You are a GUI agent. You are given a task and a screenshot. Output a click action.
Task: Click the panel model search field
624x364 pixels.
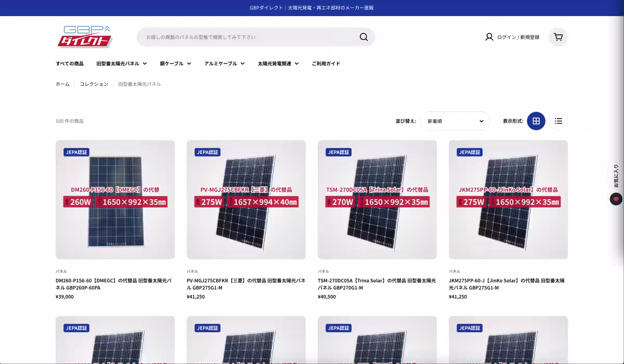click(250, 37)
